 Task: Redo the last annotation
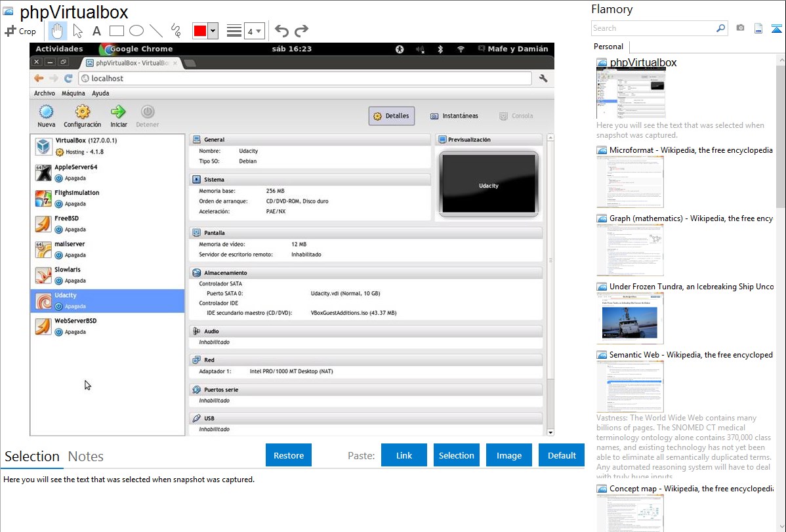pyautogui.click(x=301, y=31)
